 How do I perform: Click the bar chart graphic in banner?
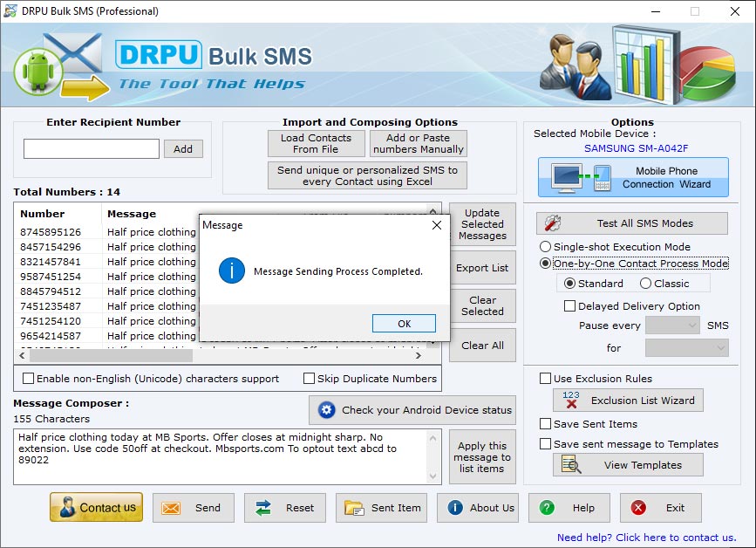point(646,65)
